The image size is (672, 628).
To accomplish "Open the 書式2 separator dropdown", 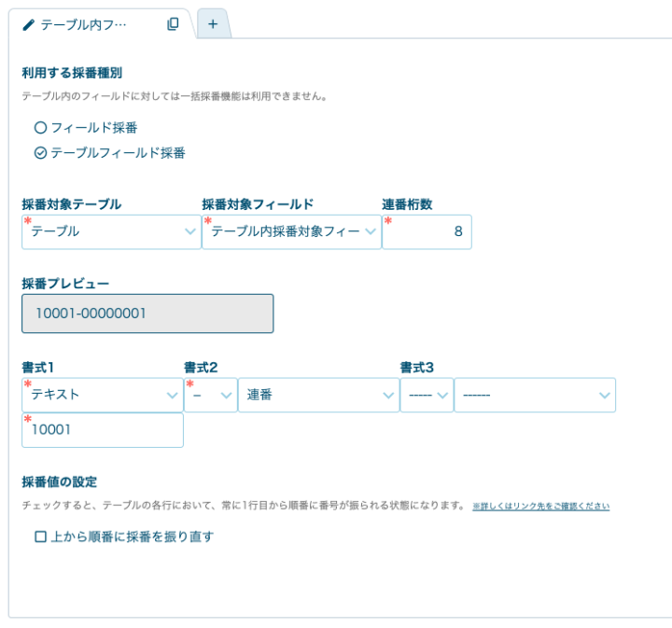I will (x=210, y=395).
